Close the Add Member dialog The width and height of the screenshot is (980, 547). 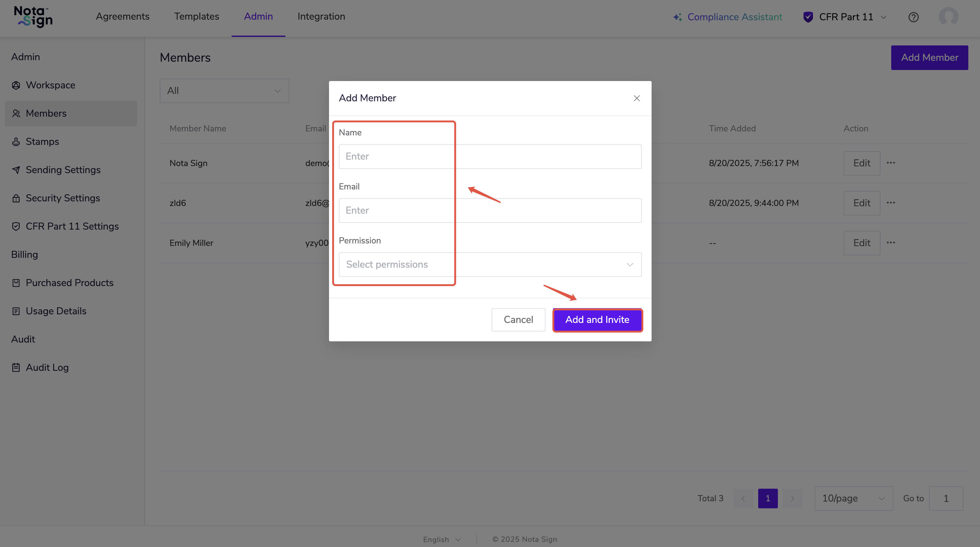(637, 99)
